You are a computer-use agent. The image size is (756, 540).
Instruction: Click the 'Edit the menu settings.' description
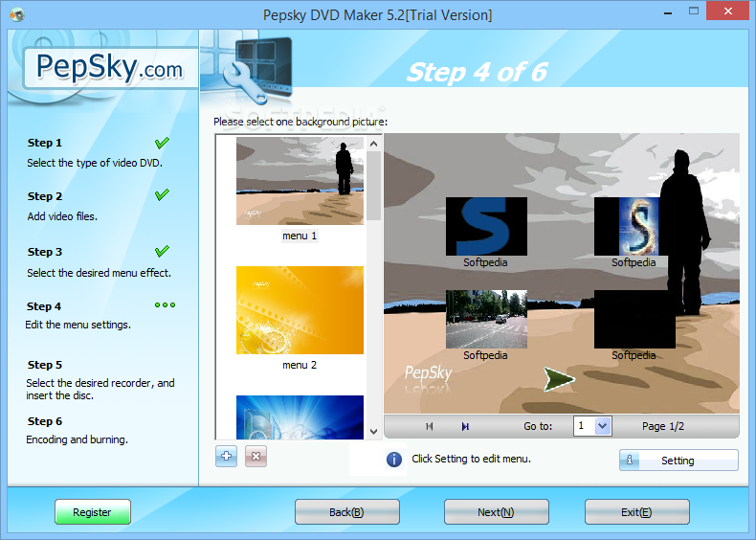pyautogui.click(x=78, y=325)
